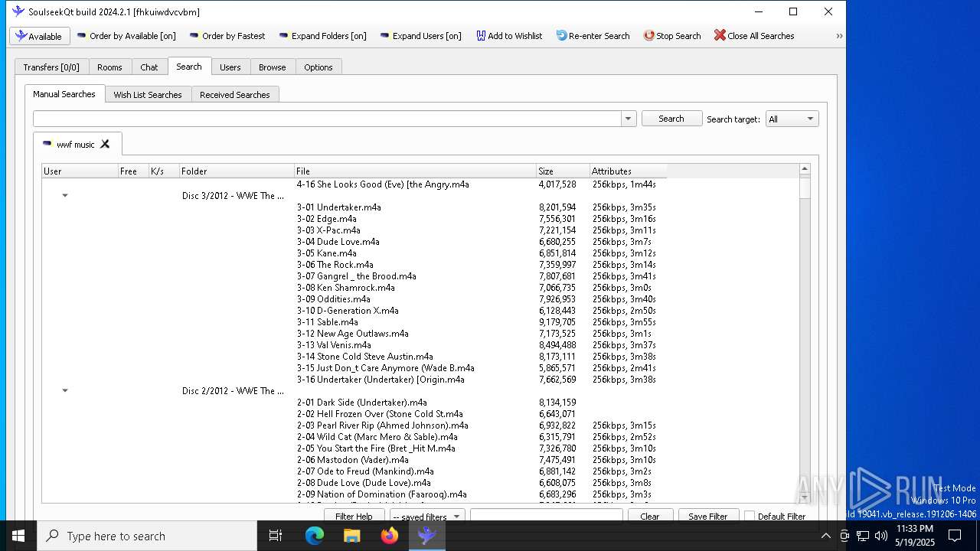Select file 3-01 Undertaker.m4a
980x551 pixels.
[x=339, y=207]
